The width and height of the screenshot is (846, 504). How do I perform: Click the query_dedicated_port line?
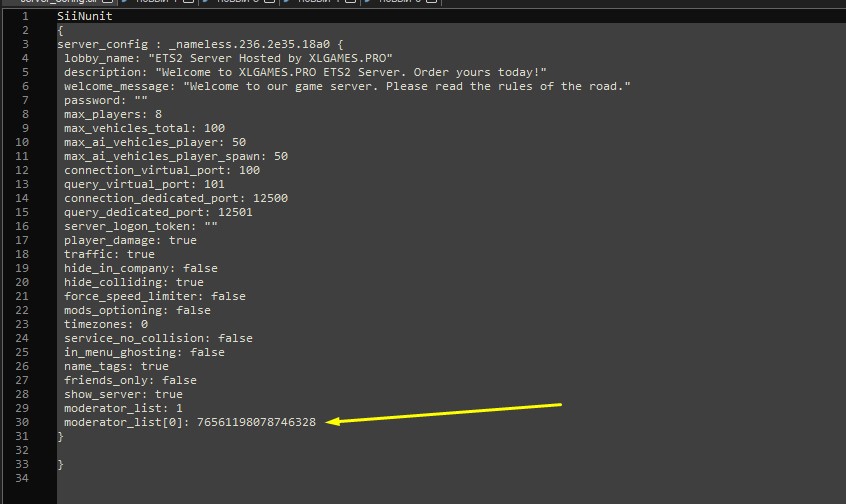[x=158, y=212]
